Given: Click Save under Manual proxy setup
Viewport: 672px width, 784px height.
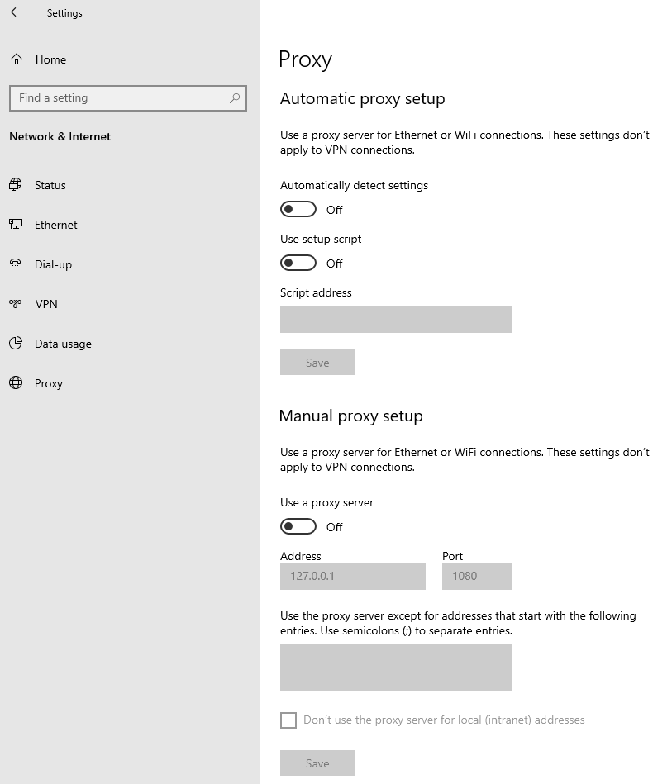Looking at the screenshot, I should coord(317,763).
